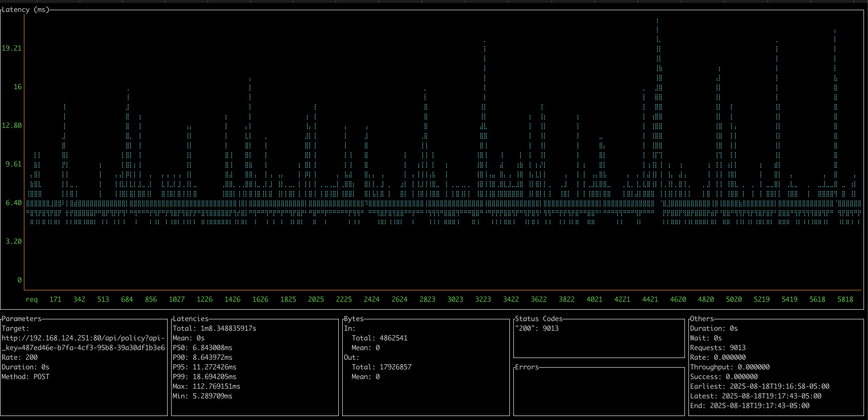
Task: Select the Parameters panel title
Action: (22, 319)
